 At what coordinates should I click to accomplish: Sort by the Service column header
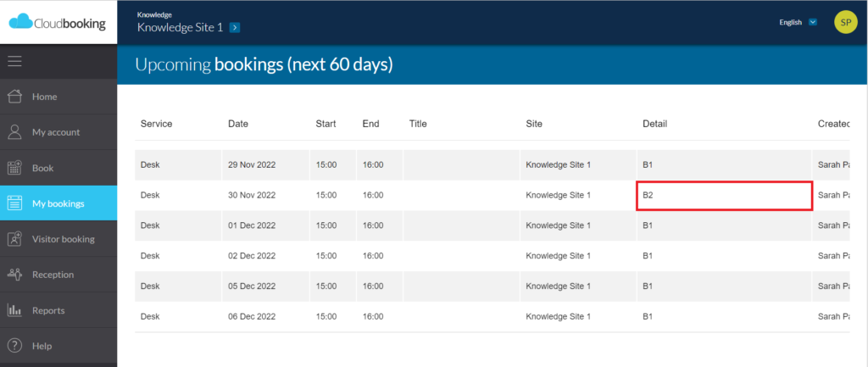point(156,124)
